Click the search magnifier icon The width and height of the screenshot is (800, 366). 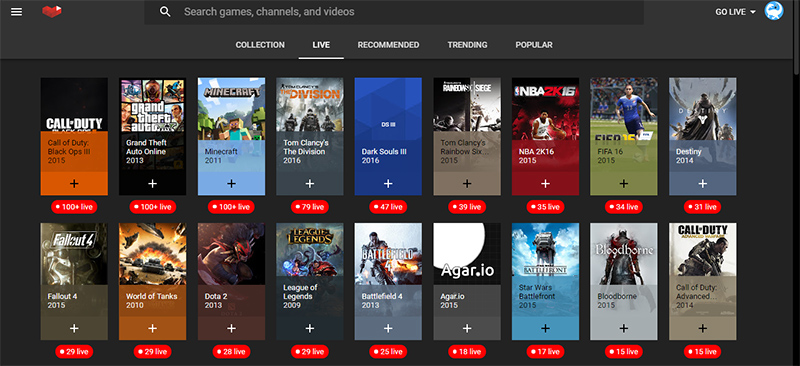pos(165,12)
